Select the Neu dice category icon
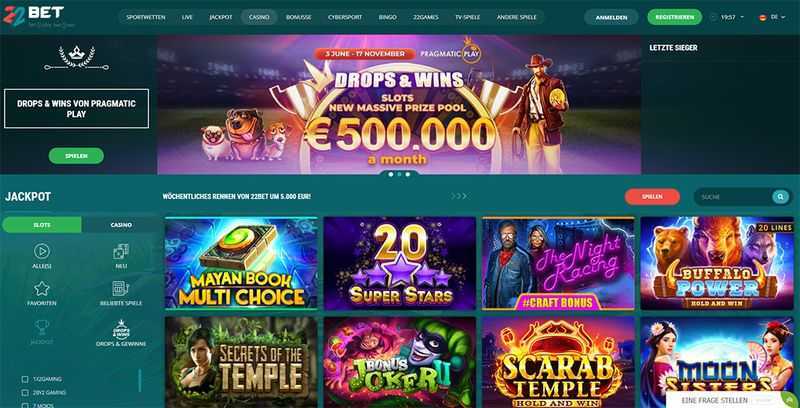The height and width of the screenshot is (408, 800). pos(121,251)
